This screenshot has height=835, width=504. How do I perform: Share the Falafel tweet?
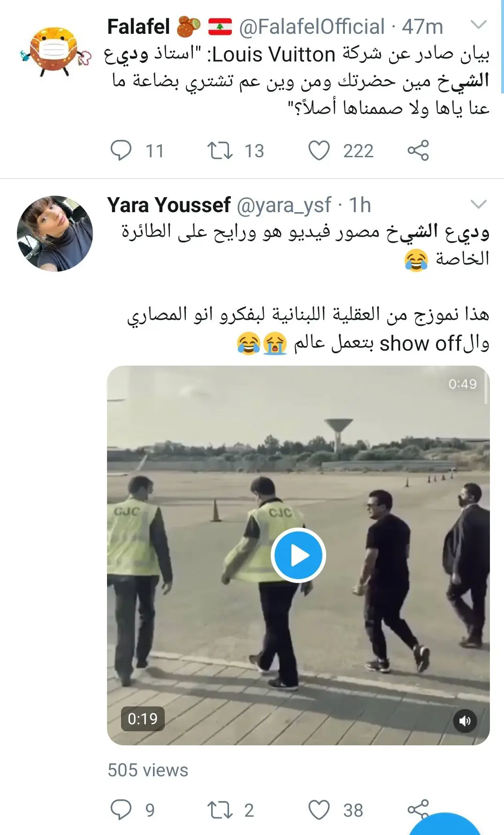click(x=418, y=150)
